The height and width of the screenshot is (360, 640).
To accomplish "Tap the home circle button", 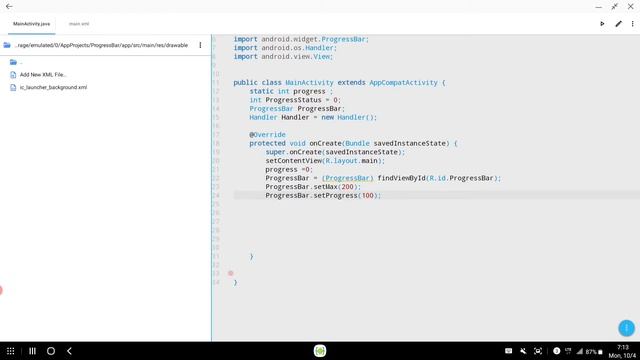I will (x=51, y=351).
